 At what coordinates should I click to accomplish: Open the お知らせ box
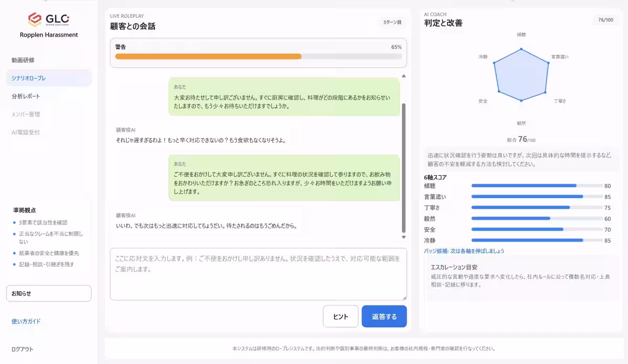pyautogui.click(x=49, y=293)
